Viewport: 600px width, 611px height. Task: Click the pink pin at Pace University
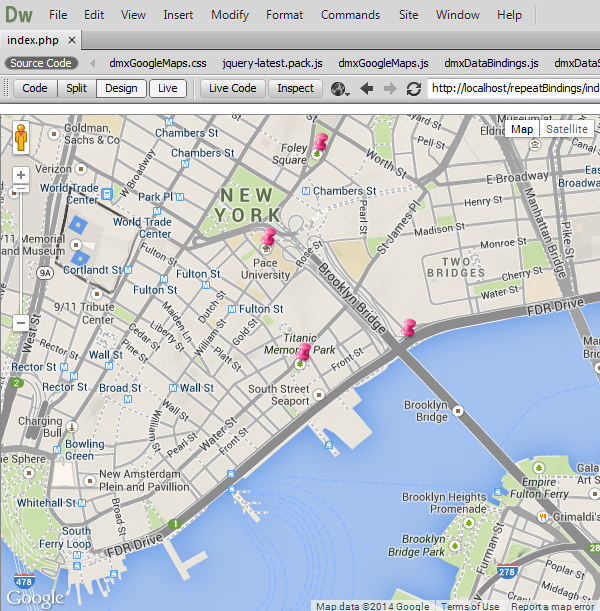(x=268, y=237)
